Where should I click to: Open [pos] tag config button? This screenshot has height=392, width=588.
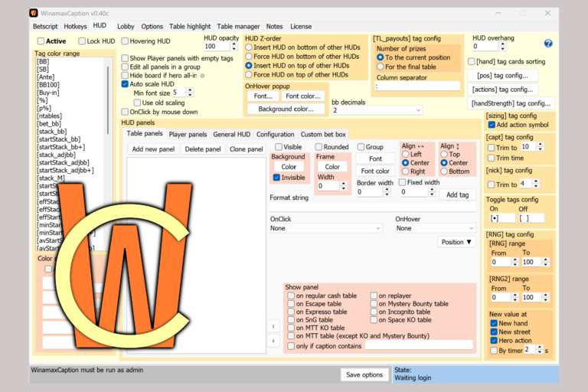[x=502, y=75]
